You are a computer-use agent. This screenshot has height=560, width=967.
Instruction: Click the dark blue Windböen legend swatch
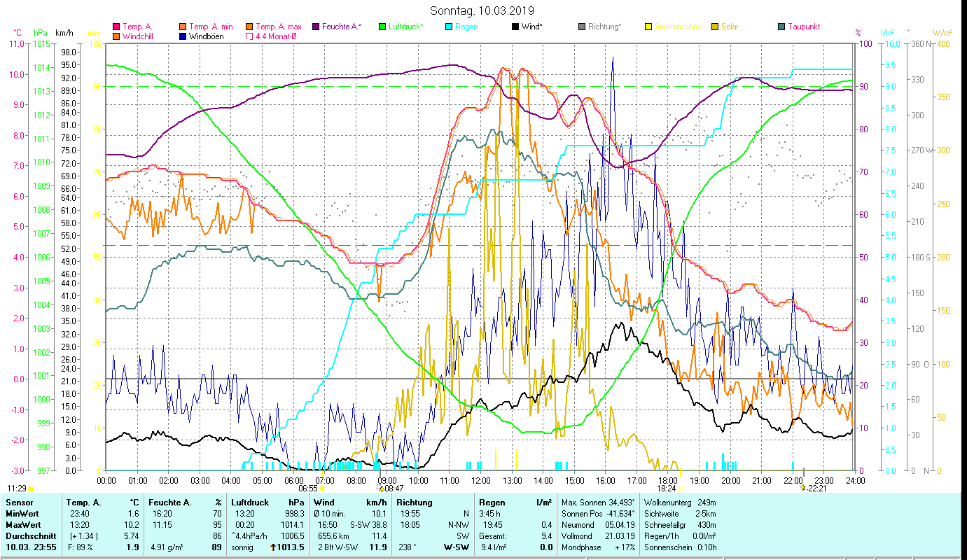coord(183,36)
